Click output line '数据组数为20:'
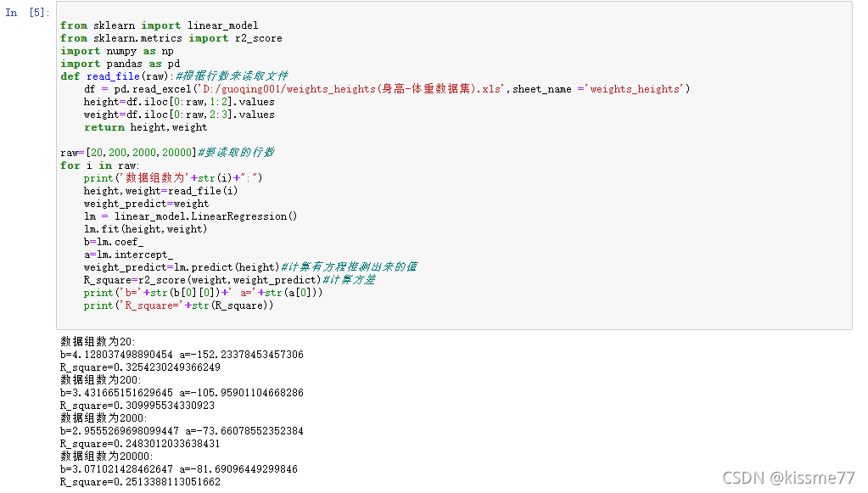This screenshot has width=868, height=493. pos(98,342)
